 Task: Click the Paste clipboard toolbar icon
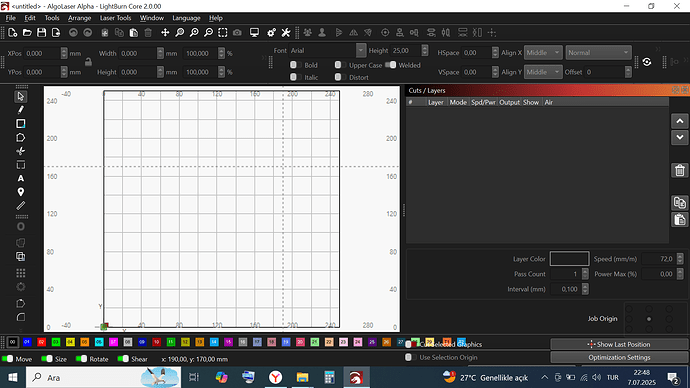(x=134, y=33)
